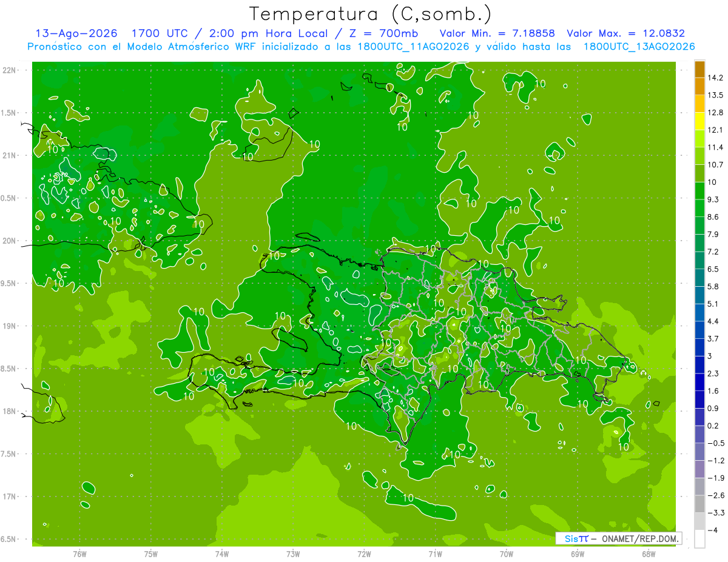Screen dimensions: 728x562
Task: Click the "9.3" colorbar value
Action: click(713, 199)
